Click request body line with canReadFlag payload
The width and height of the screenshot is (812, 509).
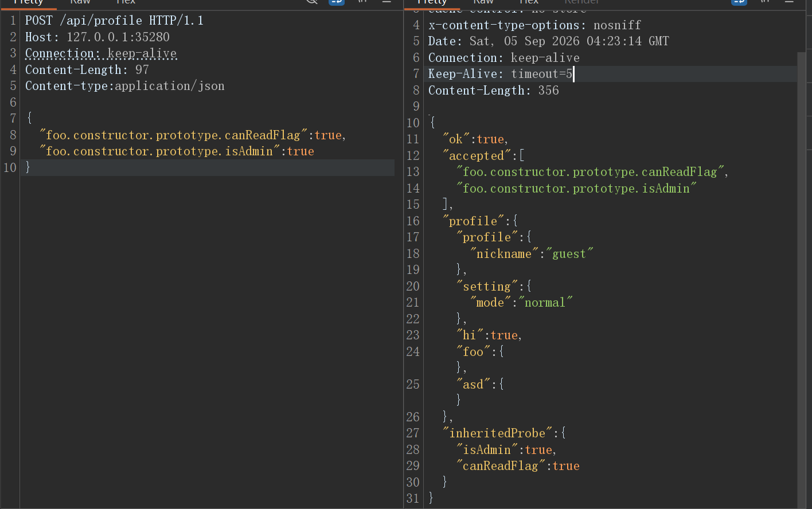[x=193, y=135]
